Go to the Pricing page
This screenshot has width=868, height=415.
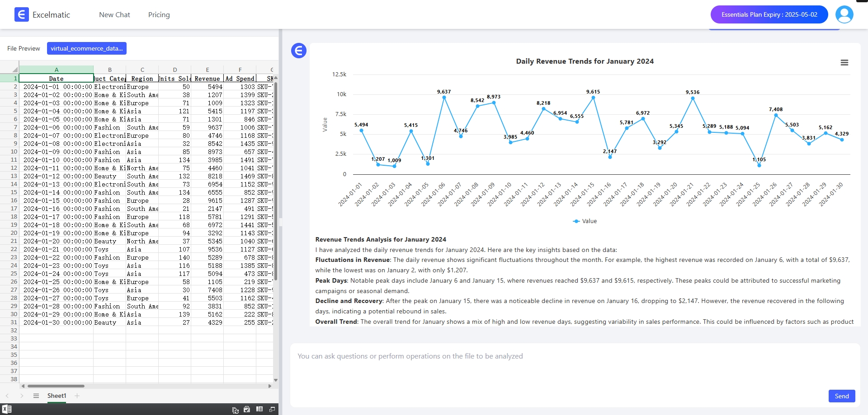(159, 15)
